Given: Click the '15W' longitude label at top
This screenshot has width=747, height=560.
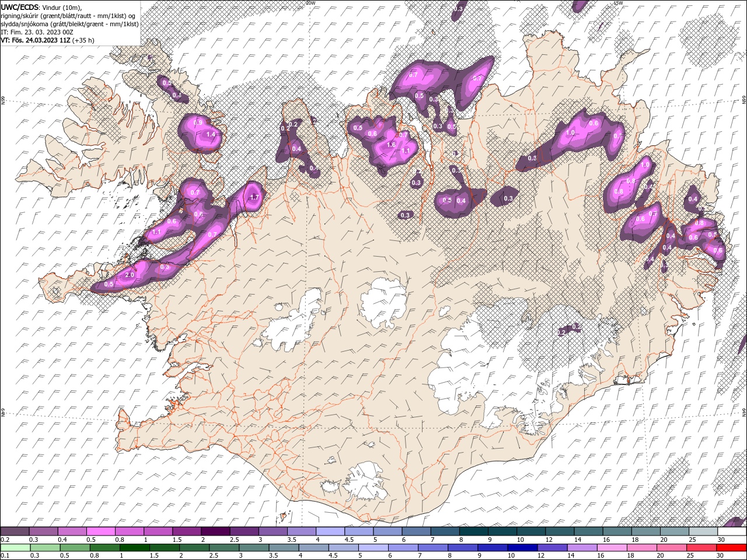Looking at the screenshot, I should pyautogui.click(x=618, y=3).
